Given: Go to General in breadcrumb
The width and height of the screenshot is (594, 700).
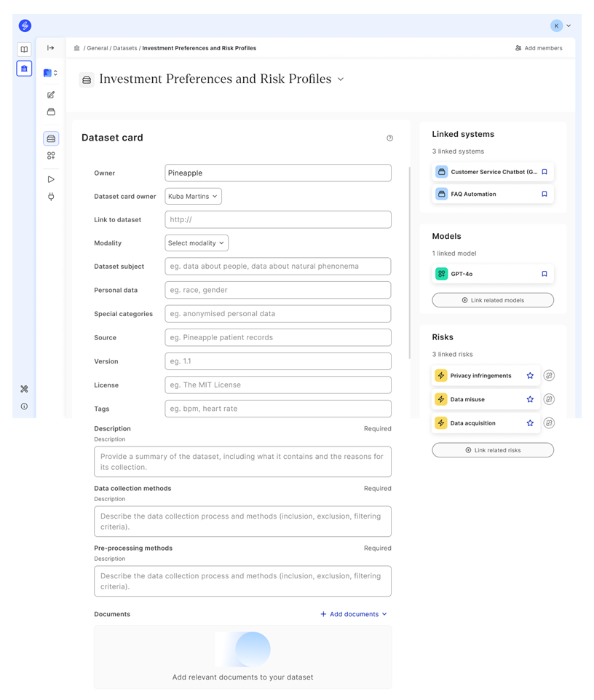Looking at the screenshot, I should point(97,48).
